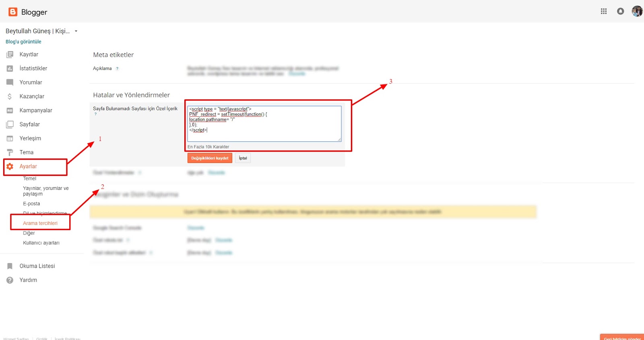
Task: Select Ayarlar settings menu item
Action: 28,166
